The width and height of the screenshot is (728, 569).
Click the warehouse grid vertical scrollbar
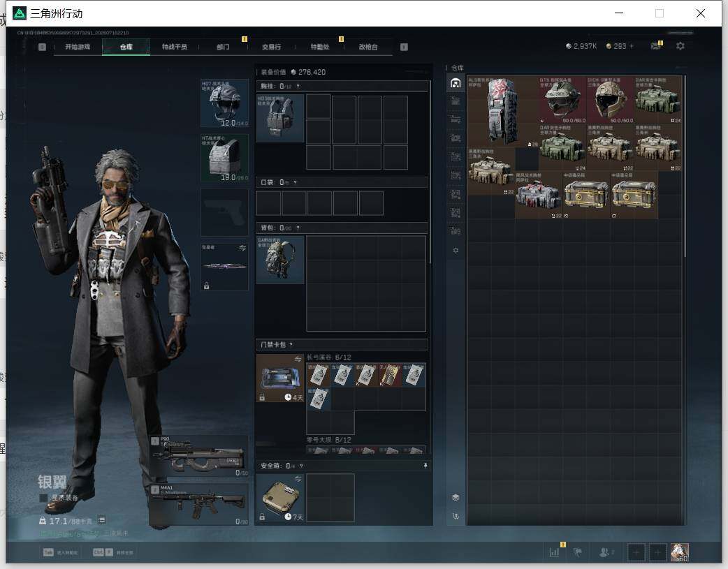tap(685, 166)
